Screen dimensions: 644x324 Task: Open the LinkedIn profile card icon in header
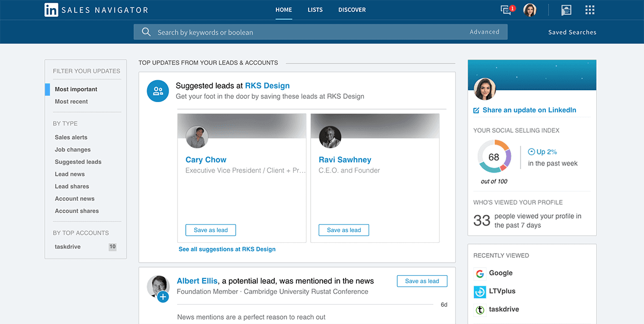click(x=566, y=10)
